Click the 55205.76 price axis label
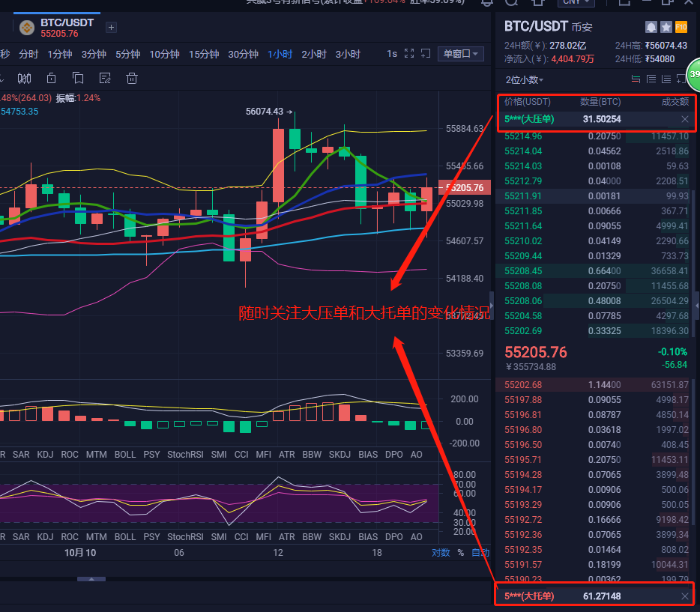The height and width of the screenshot is (612, 700). (465, 188)
